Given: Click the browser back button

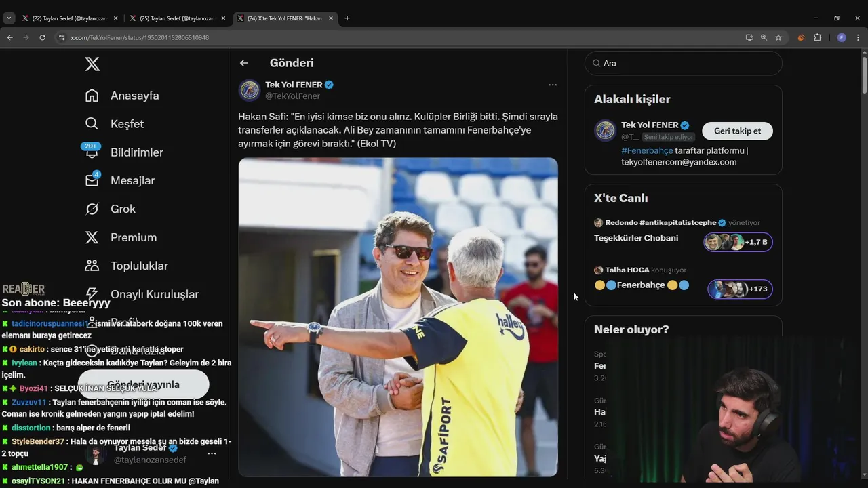Looking at the screenshot, I should (x=9, y=37).
